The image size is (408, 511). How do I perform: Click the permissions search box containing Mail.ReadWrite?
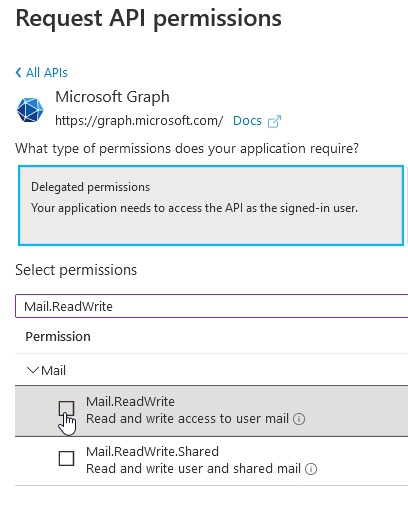[x=211, y=306]
